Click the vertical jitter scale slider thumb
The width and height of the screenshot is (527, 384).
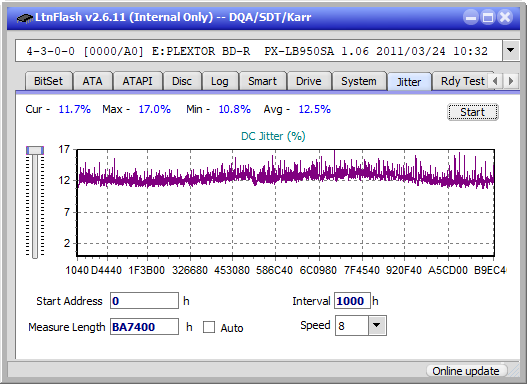35,151
